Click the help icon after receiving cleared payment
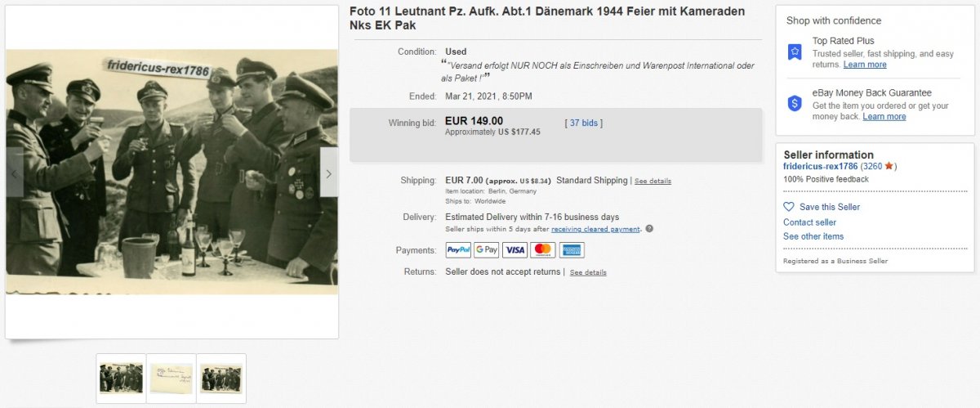The image size is (980, 408). [x=649, y=229]
